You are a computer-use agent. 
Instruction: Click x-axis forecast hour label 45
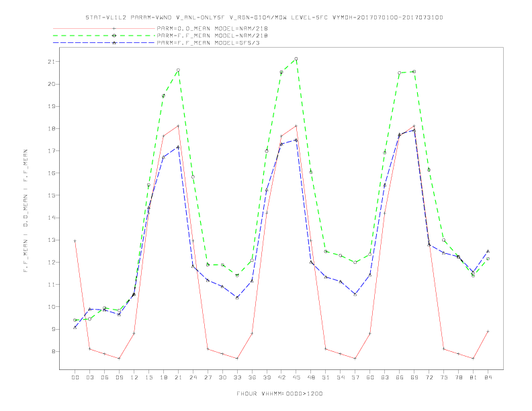point(296,377)
